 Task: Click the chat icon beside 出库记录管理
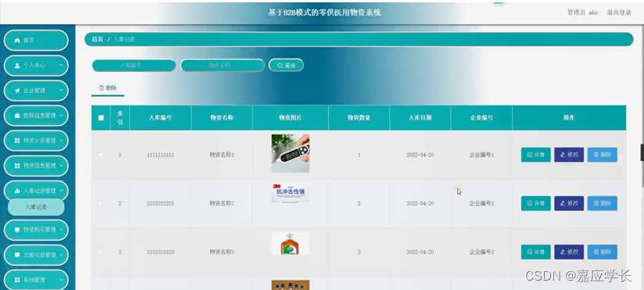[x=17, y=255]
